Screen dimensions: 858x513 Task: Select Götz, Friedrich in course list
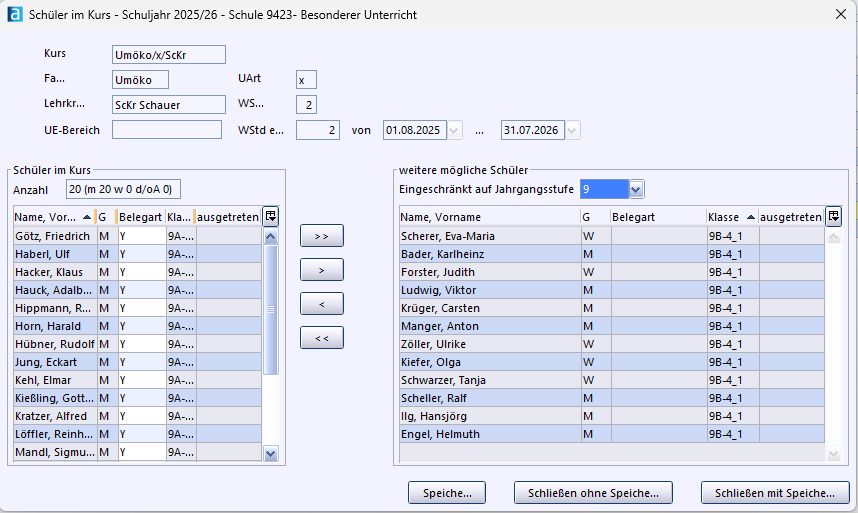pos(52,236)
